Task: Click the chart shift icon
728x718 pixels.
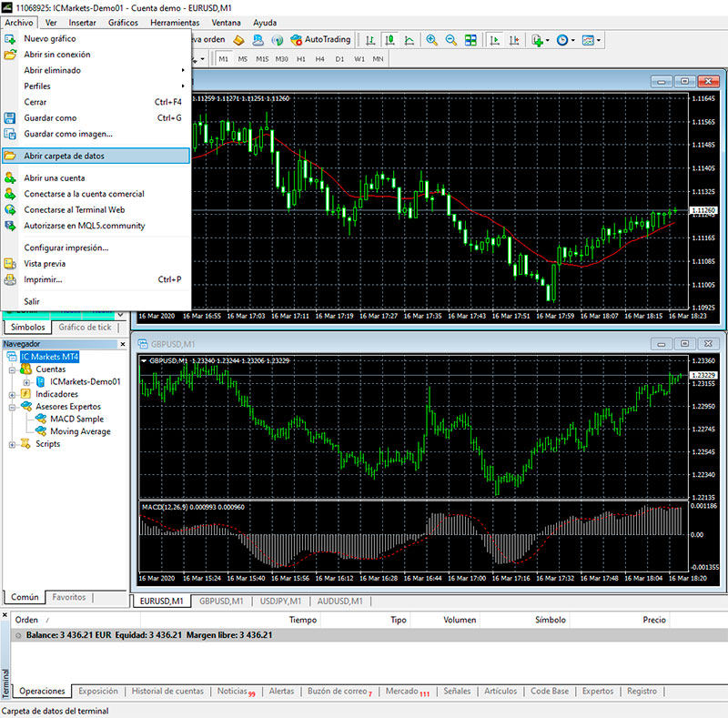Action: pos(514,40)
